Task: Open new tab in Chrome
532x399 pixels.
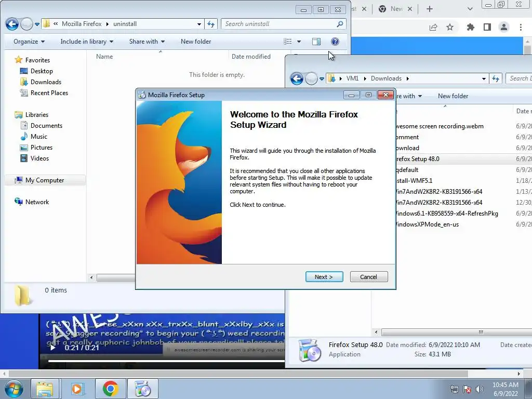Action: (430, 9)
